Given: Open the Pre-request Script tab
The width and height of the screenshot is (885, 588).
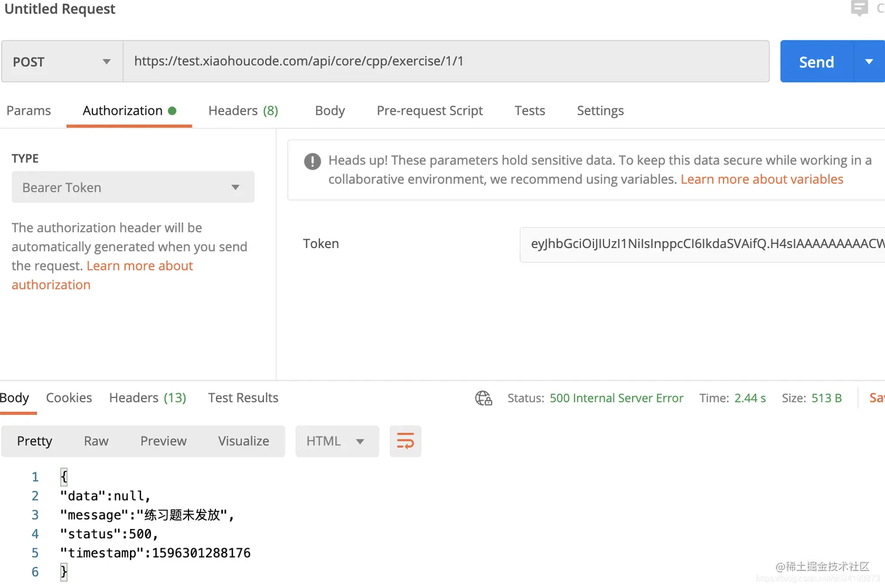Looking at the screenshot, I should 430,111.
